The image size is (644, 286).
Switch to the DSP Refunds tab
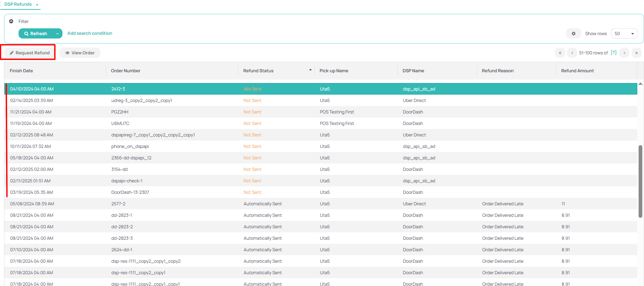(18, 4)
